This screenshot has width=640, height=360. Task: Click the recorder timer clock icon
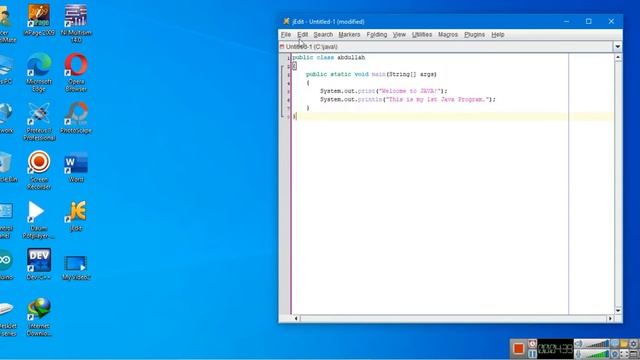pos(532,344)
